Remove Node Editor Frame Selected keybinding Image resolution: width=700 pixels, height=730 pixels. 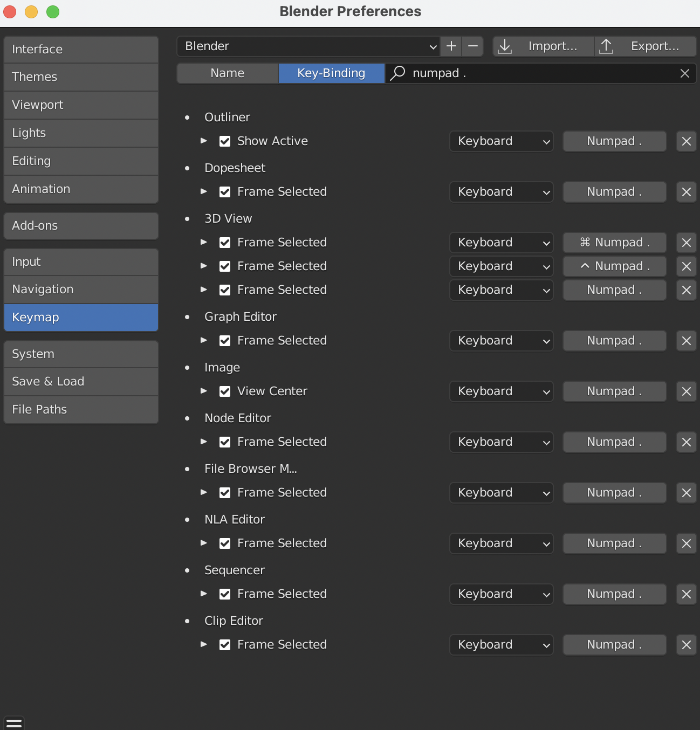pos(687,442)
